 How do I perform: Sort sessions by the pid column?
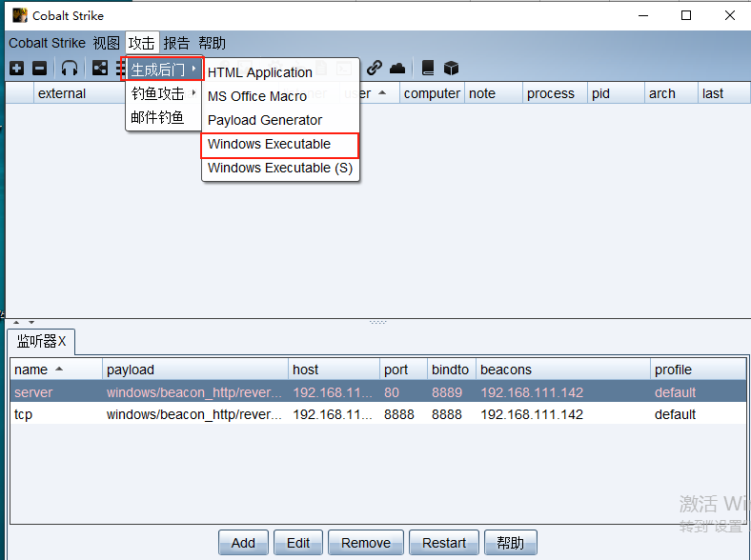click(616, 93)
